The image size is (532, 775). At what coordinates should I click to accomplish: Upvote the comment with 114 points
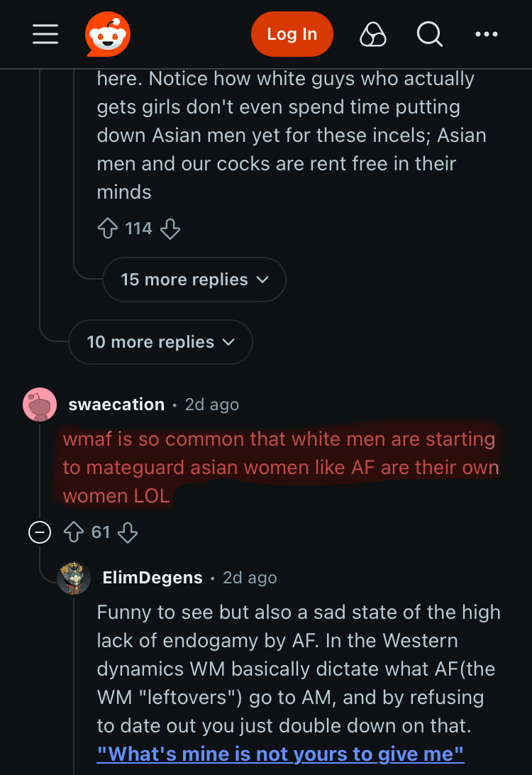click(x=108, y=229)
